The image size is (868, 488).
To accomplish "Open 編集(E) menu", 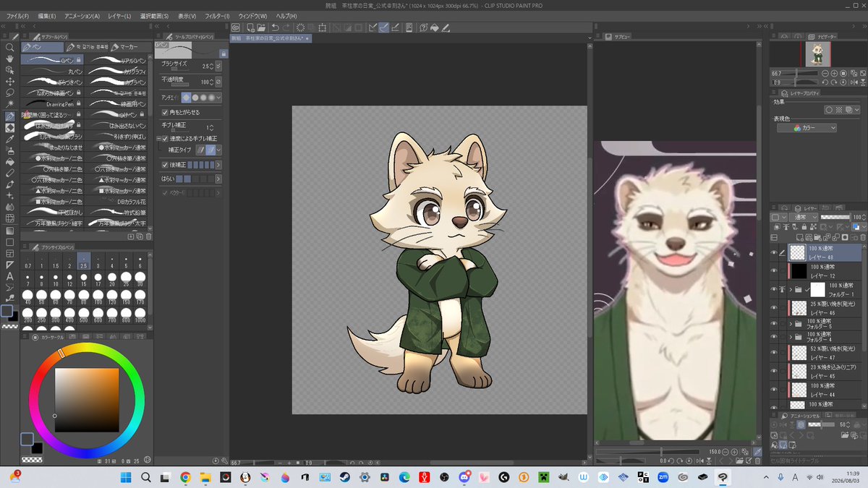I will (x=47, y=16).
